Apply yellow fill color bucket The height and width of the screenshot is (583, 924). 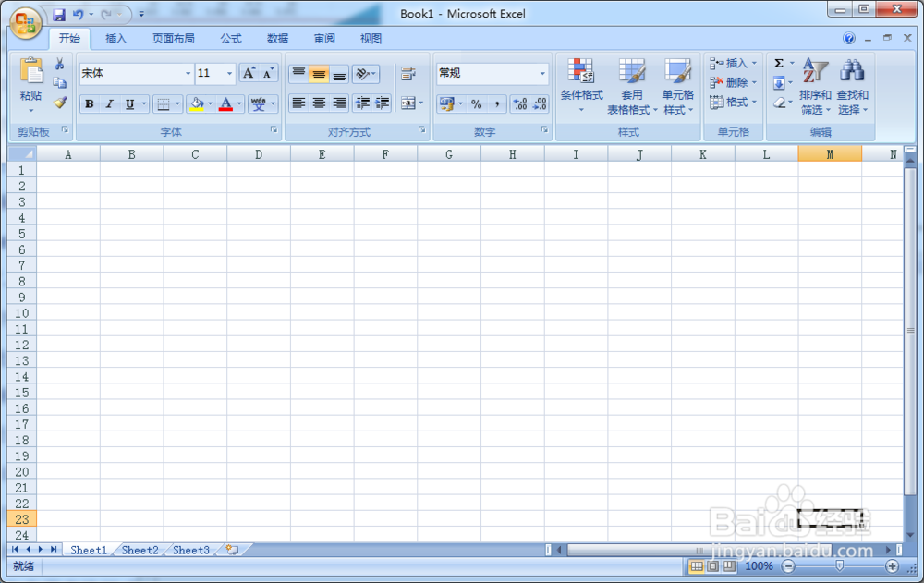(x=197, y=103)
